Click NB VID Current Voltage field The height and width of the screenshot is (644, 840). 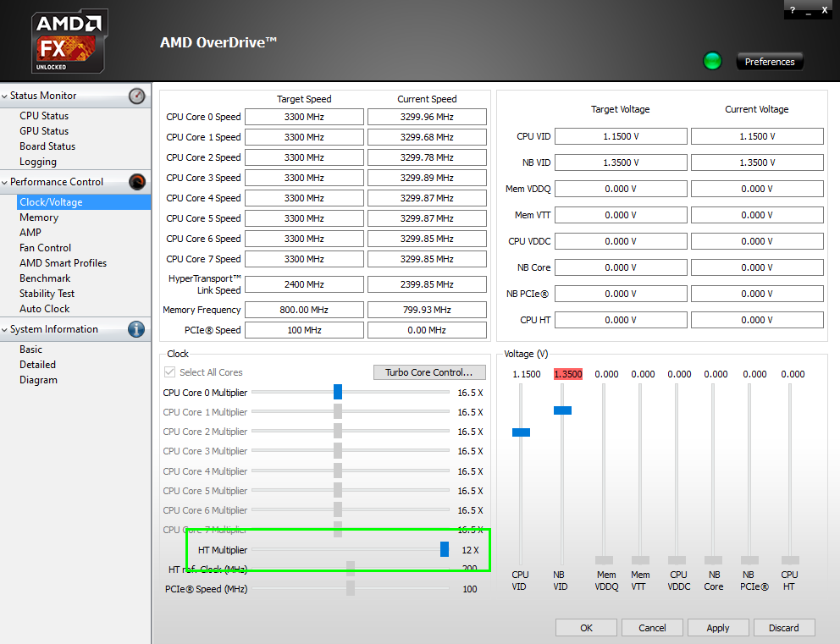coord(757,162)
